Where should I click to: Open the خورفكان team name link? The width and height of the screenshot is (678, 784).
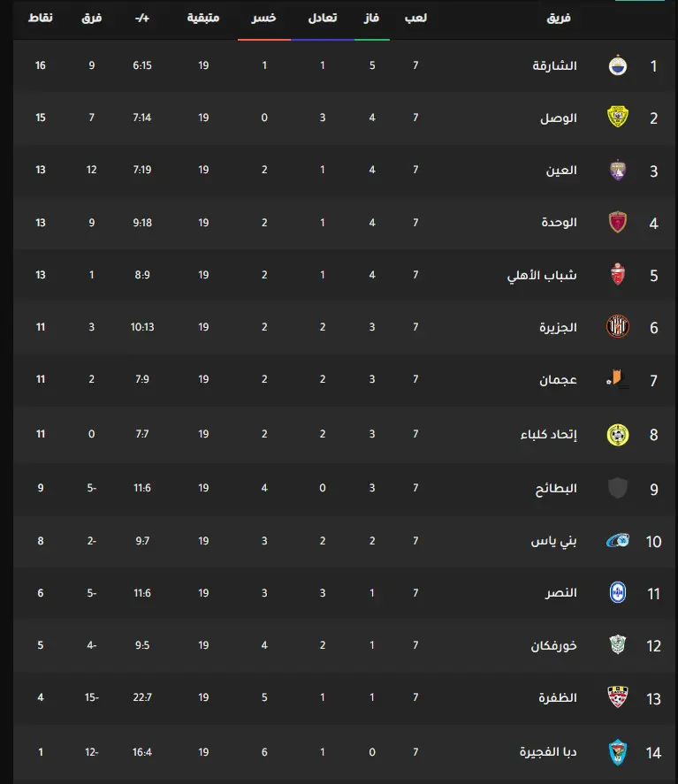click(553, 645)
